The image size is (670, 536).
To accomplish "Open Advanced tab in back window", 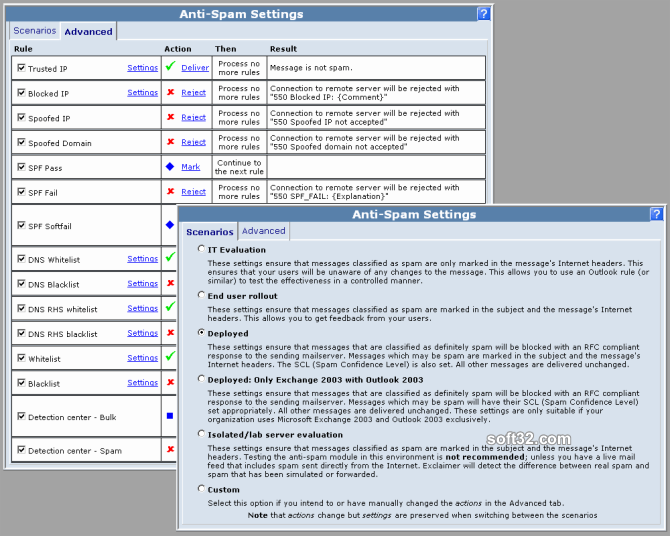I will [x=88, y=32].
